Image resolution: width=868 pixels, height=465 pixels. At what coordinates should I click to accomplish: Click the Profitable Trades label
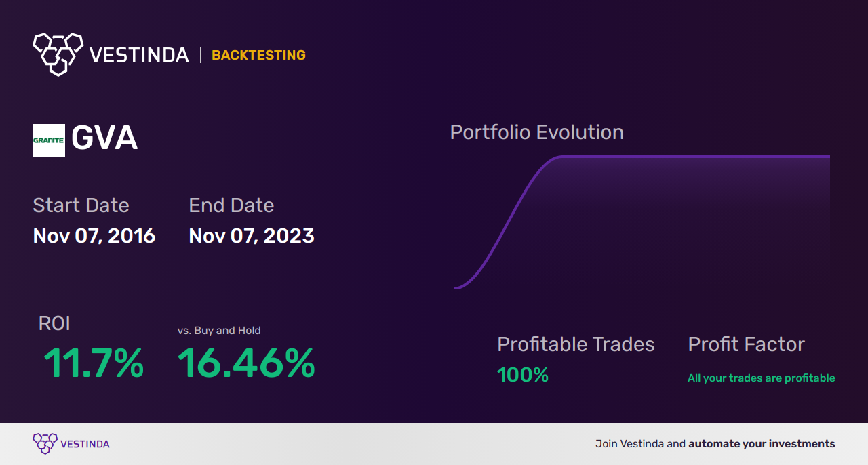coord(576,344)
